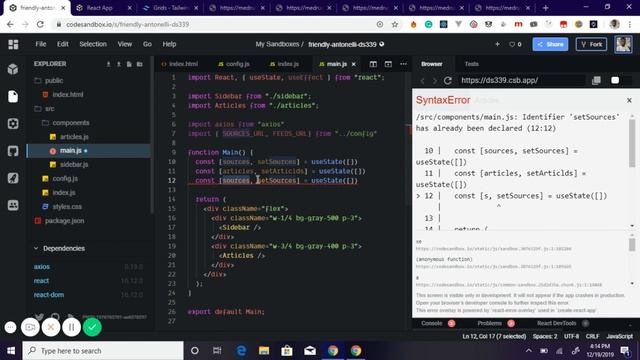
Task: Split the editor with the split icon
Action: coord(373,64)
